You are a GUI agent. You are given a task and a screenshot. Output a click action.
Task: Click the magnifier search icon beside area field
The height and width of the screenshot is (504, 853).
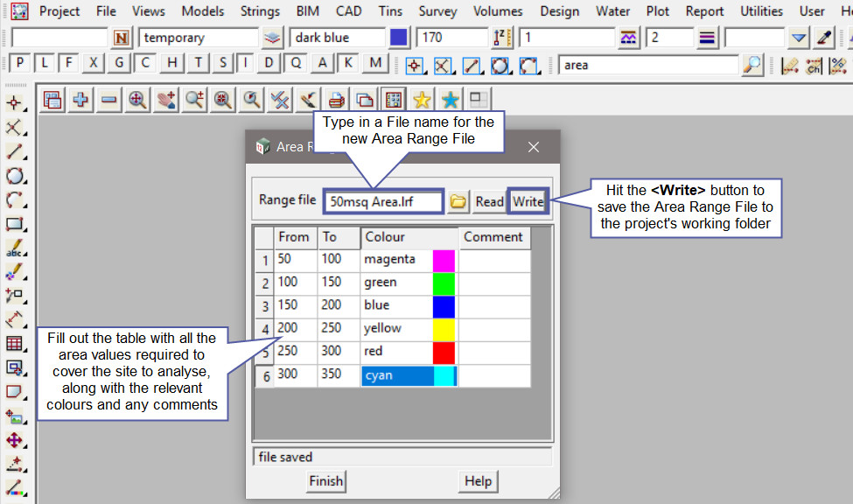click(752, 66)
